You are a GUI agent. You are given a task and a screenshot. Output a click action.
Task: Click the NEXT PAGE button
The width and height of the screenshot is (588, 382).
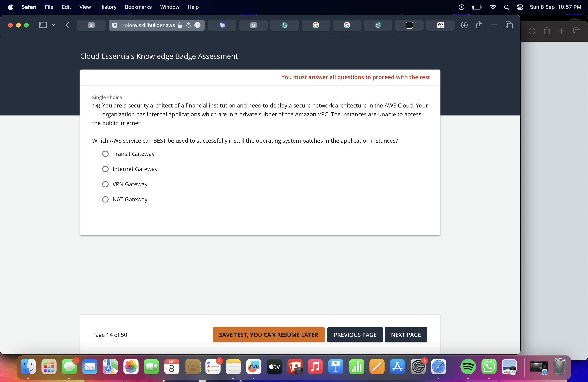coord(406,334)
